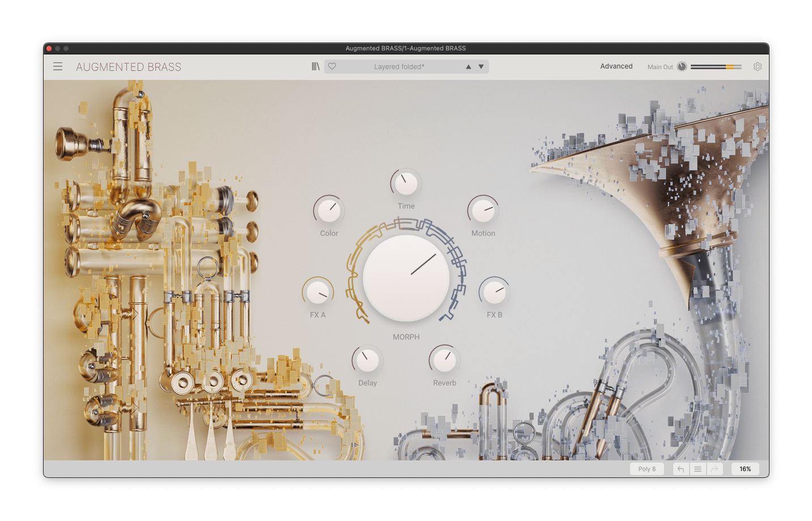Viewport: 812px width, 521px height.
Task: Open the AUGMENTED BRASS hamburger menu
Action: click(57, 66)
